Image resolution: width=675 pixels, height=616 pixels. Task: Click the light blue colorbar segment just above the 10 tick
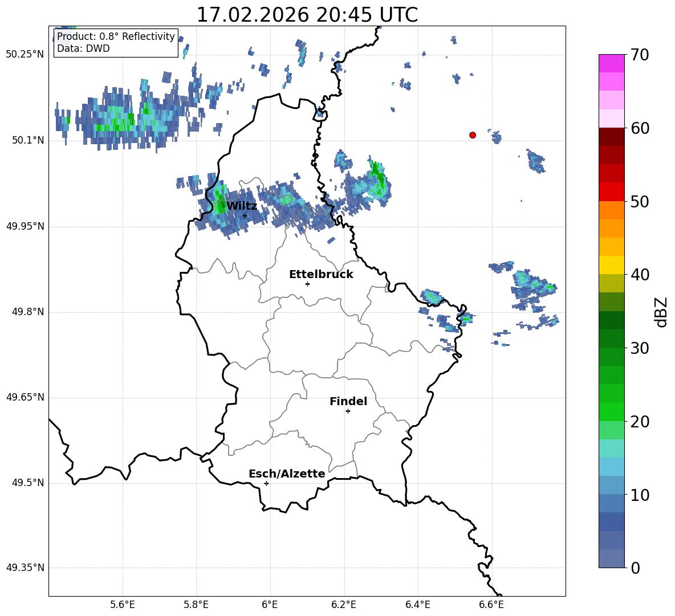point(611,485)
